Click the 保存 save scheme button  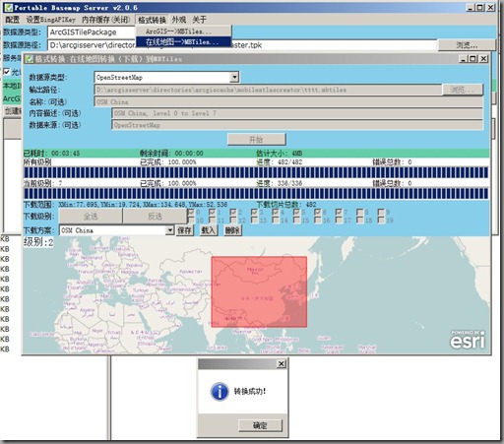184,230
